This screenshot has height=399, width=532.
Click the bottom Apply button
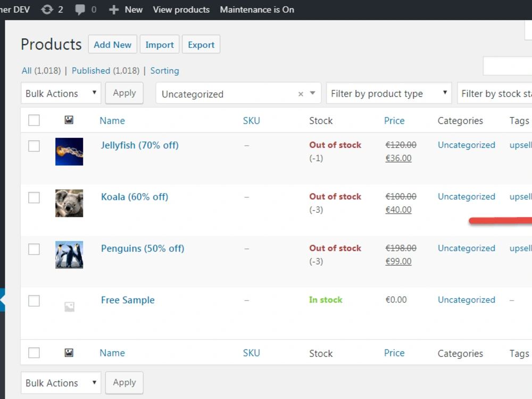tap(124, 383)
